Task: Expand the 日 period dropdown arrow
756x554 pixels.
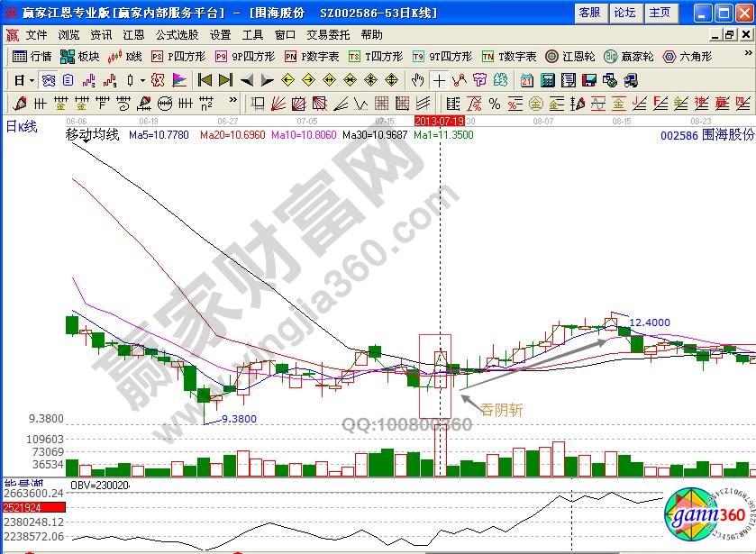Action: (32, 79)
